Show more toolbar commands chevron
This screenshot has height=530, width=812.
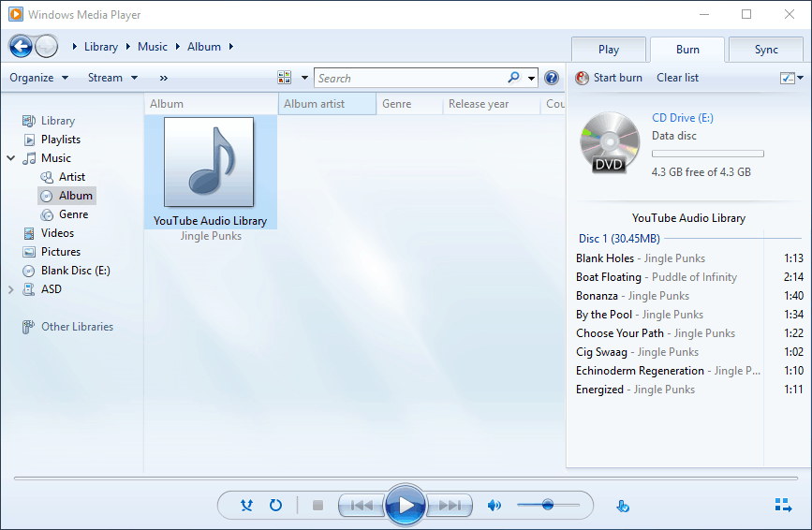pos(164,78)
